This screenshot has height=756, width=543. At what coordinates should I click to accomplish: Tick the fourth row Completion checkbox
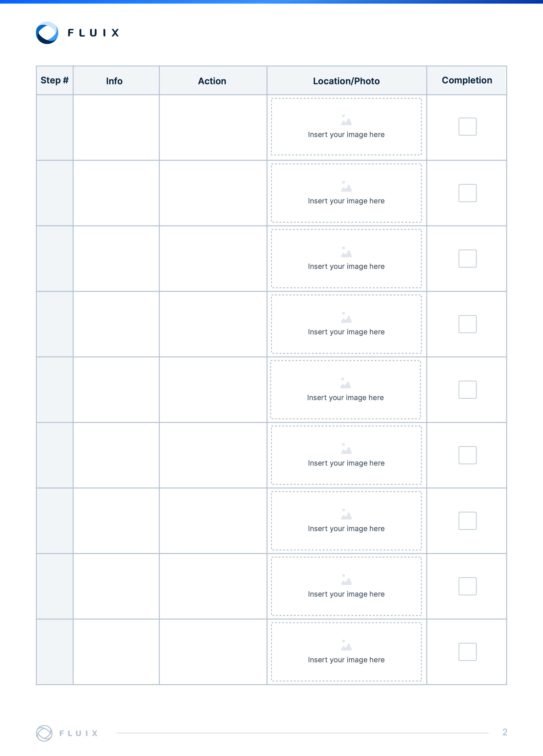tap(467, 324)
